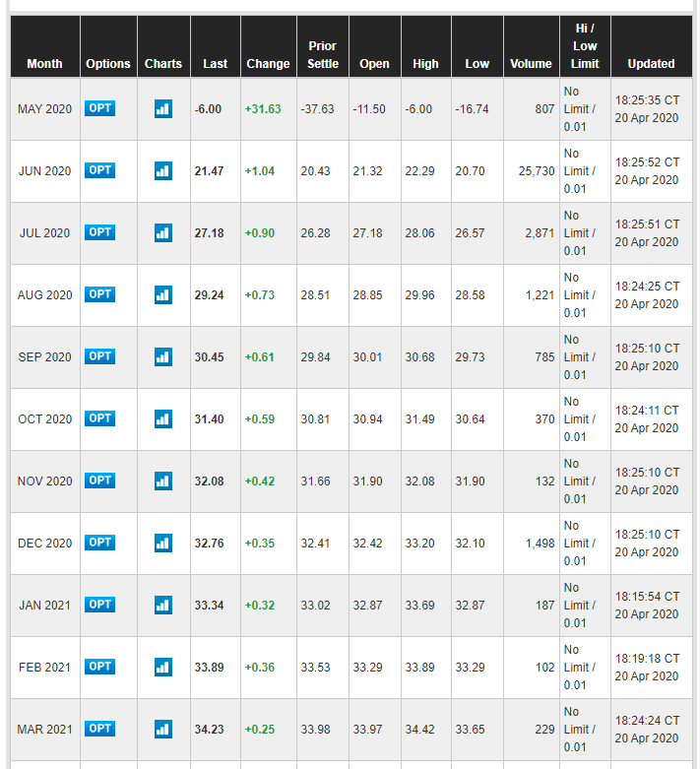Select the JUL 2020 month cell
The image size is (700, 769).
pyautogui.click(x=45, y=233)
